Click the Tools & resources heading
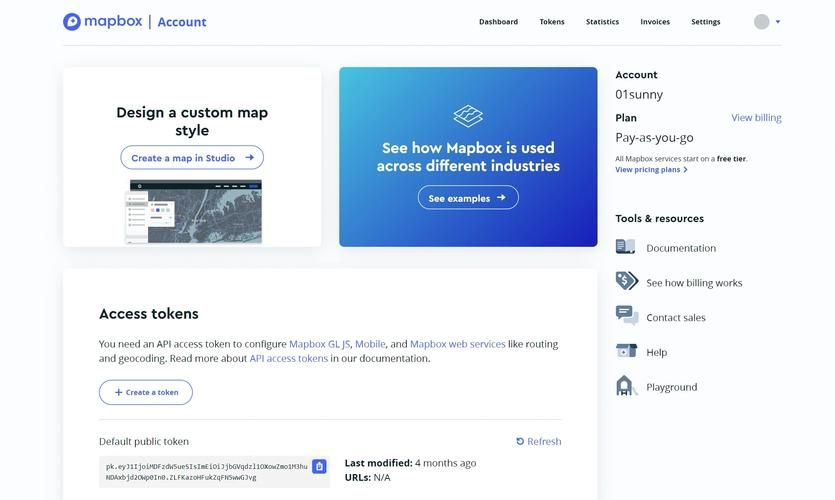The image size is (835, 500). point(659,218)
